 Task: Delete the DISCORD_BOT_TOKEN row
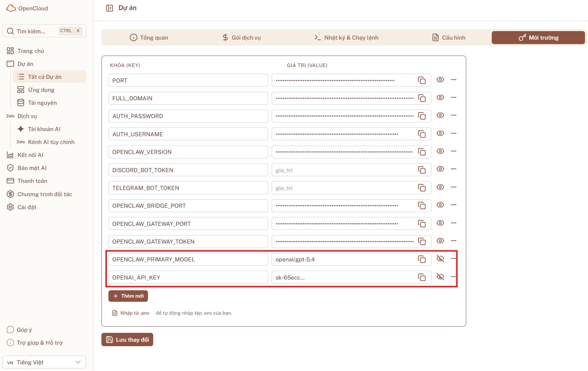[454, 169]
